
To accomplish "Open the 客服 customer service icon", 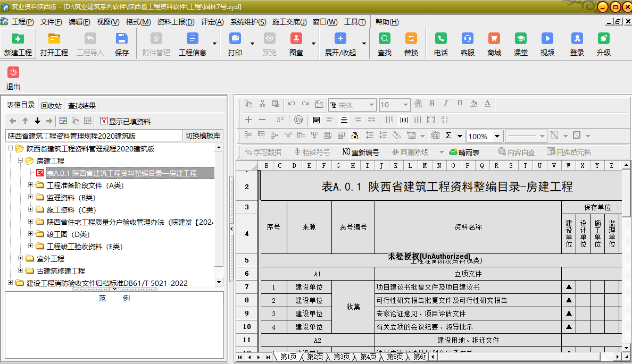I will pyautogui.click(x=468, y=39).
